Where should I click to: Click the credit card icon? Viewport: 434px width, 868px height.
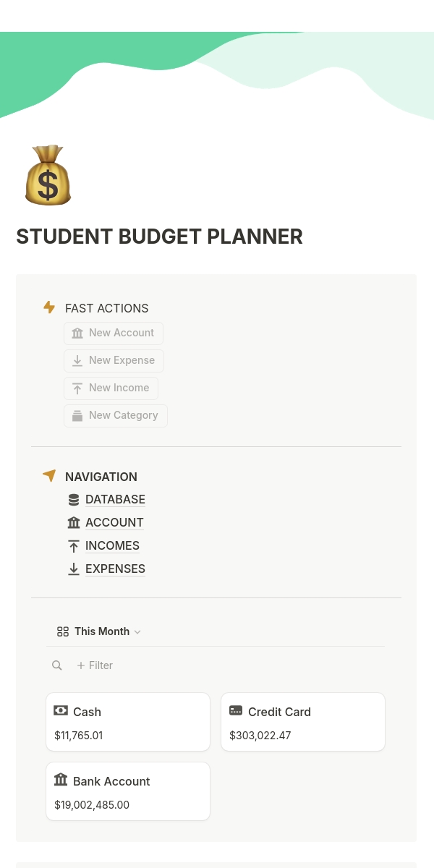(236, 711)
